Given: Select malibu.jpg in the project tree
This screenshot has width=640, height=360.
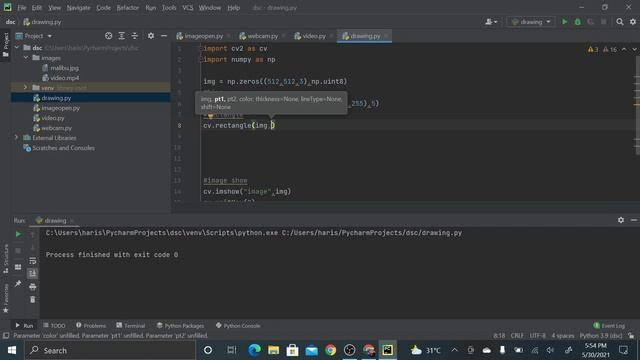Looking at the screenshot, I should [60, 68].
